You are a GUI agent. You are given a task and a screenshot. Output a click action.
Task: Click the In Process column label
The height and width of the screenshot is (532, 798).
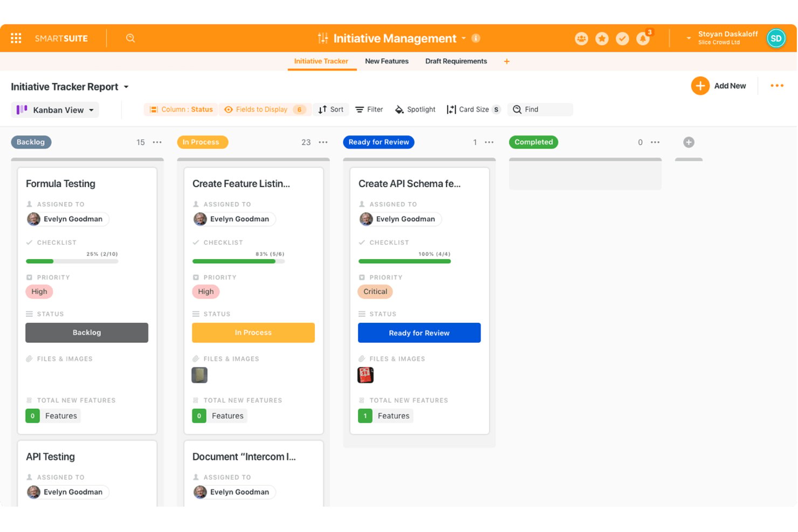pyautogui.click(x=202, y=142)
